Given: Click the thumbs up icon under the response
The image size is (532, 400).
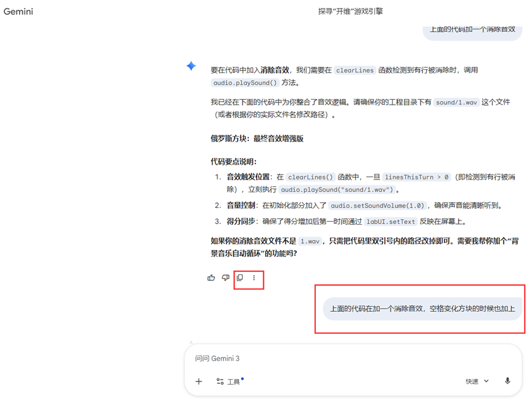Looking at the screenshot, I should click(x=211, y=277).
